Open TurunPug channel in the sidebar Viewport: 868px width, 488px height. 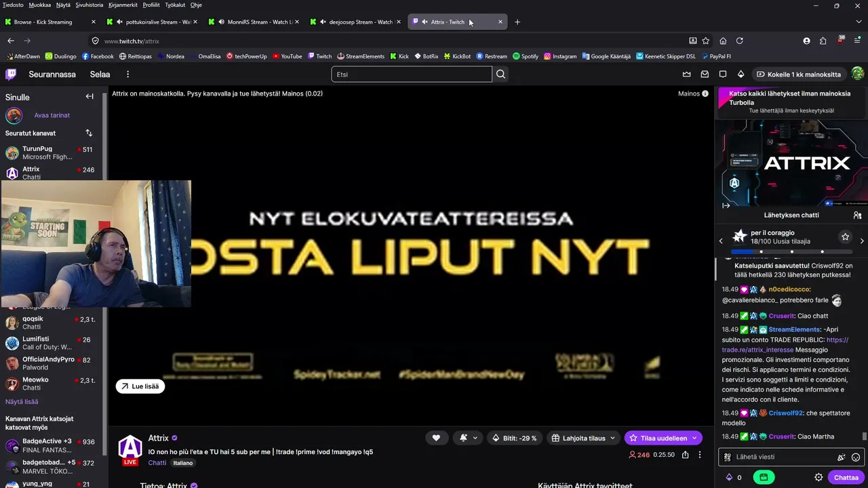click(50, 152)
